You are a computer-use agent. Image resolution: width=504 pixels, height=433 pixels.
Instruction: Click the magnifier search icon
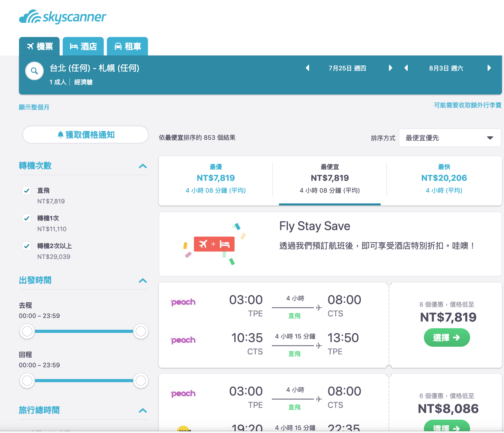[x=34, y=71]
